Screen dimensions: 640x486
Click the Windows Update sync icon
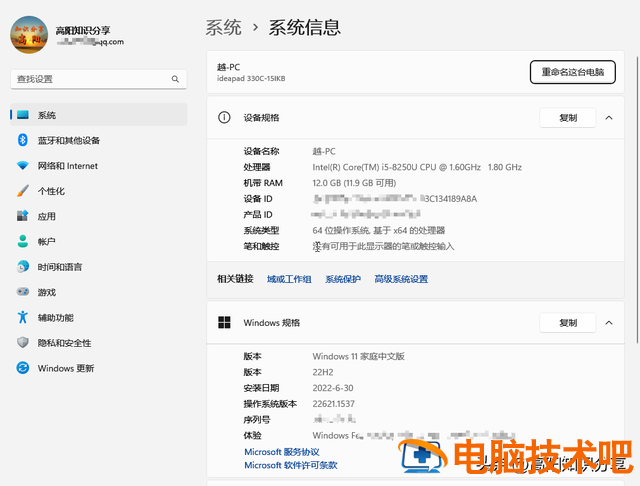(23, 368)
